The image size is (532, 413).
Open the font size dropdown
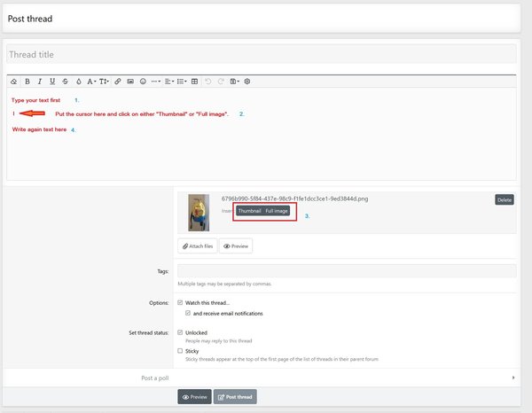pyautogui.click(x=105, y=81)
